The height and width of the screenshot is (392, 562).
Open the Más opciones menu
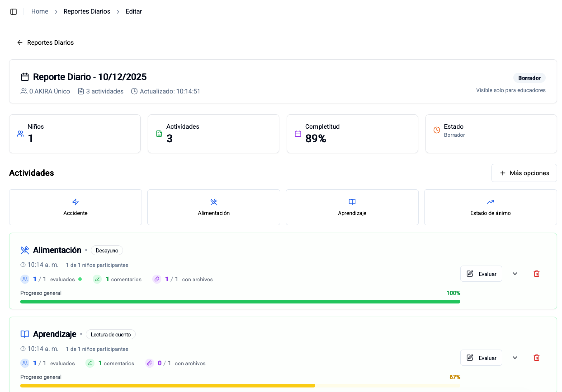524,173
